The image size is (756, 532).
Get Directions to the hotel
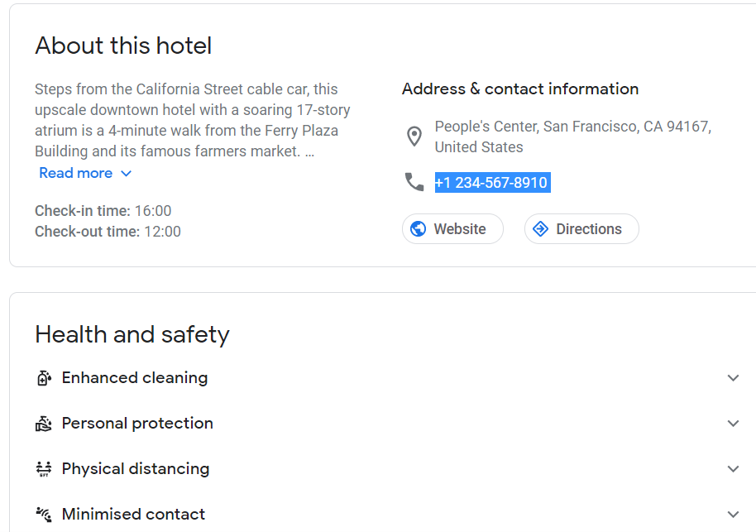[x=581, y=228]
